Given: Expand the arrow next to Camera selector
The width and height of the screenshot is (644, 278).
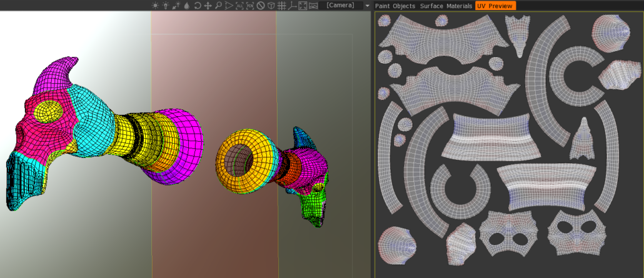Looking at the screenshot, I should point(367,6).
